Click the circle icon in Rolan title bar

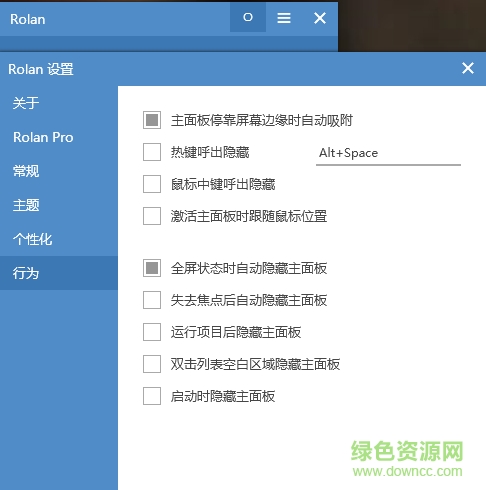point(248,17)
